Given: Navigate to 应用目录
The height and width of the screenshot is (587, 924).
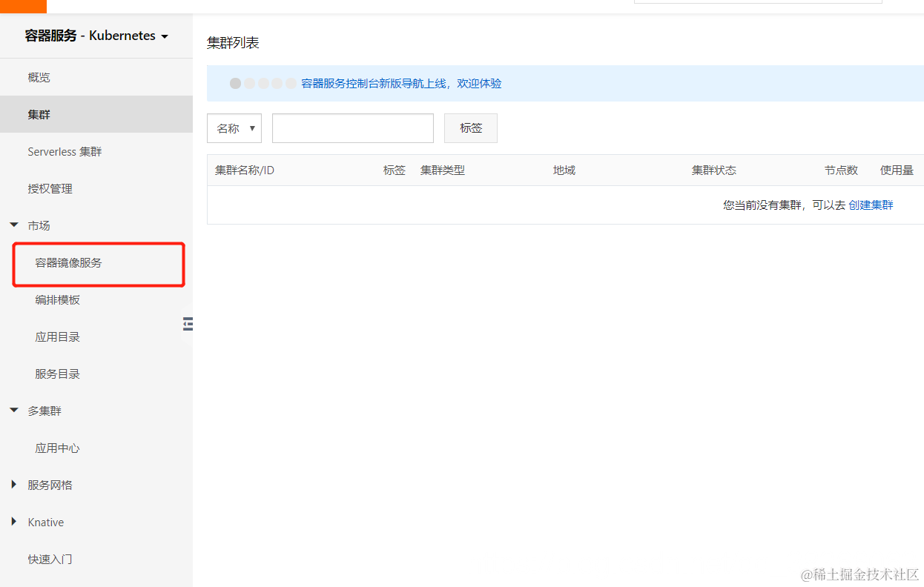Looking at the screenshot, I should [x=57, y=336].
